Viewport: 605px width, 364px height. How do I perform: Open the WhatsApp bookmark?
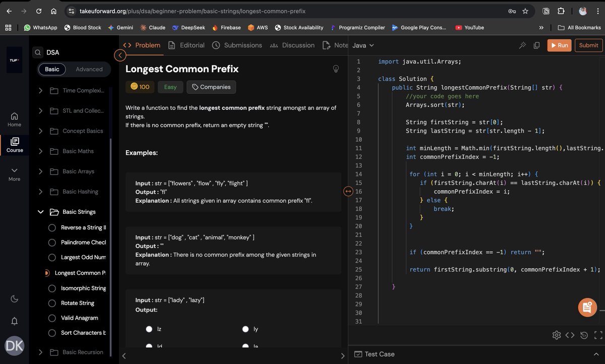tap(40, 27)
